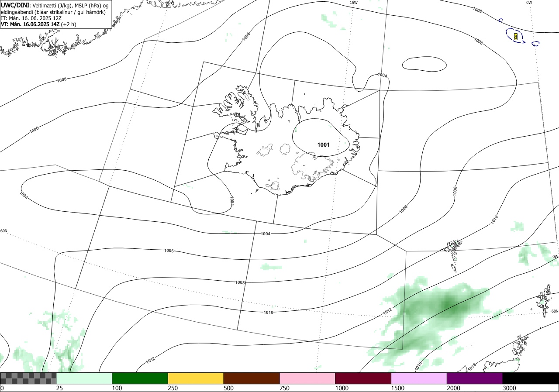Image resolution: width=559 pixels, height=392 pixels.
Task: Click the 1018 isobar label
Action: coord(472,368)
